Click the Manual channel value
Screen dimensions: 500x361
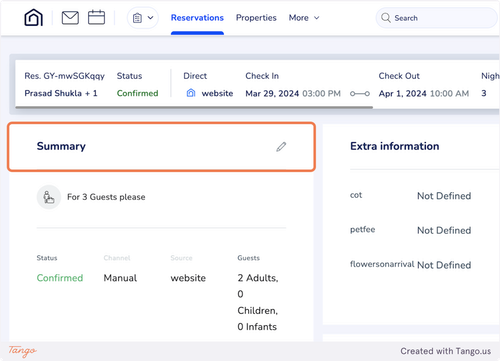120,278
